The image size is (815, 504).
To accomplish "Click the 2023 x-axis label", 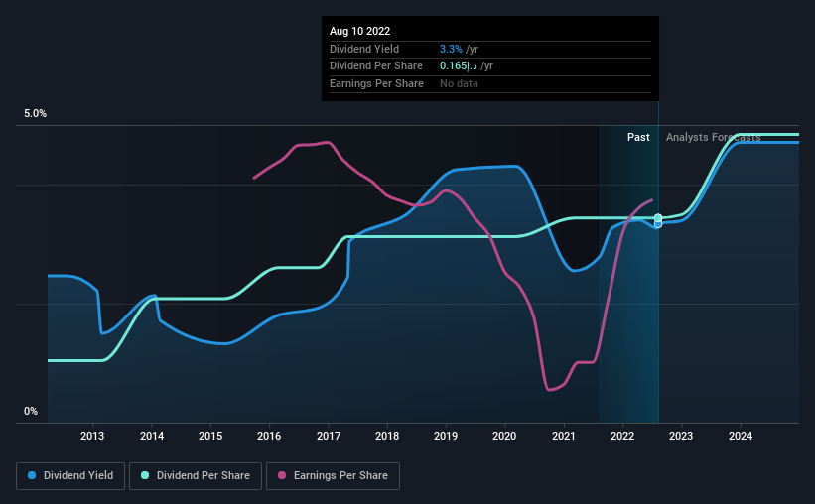I will pyautogui.click(x=681, y=436).
